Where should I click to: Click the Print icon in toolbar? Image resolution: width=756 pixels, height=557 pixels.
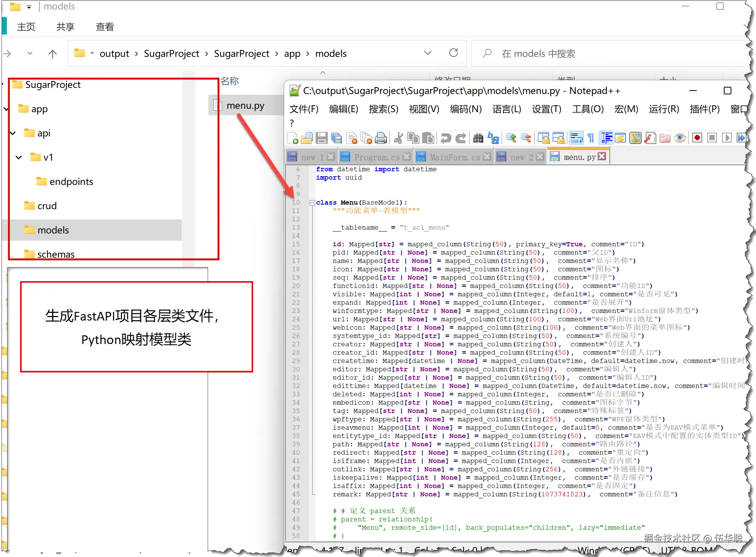pos(381,138)
